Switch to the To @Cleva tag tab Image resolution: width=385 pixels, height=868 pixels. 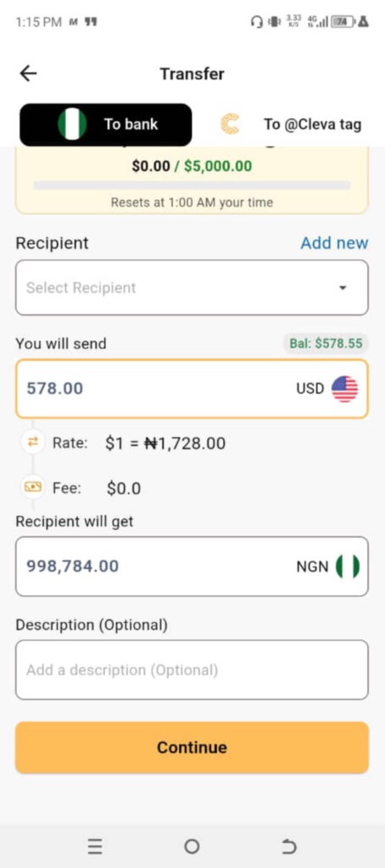pyautogui.click(x=291, y=124)
